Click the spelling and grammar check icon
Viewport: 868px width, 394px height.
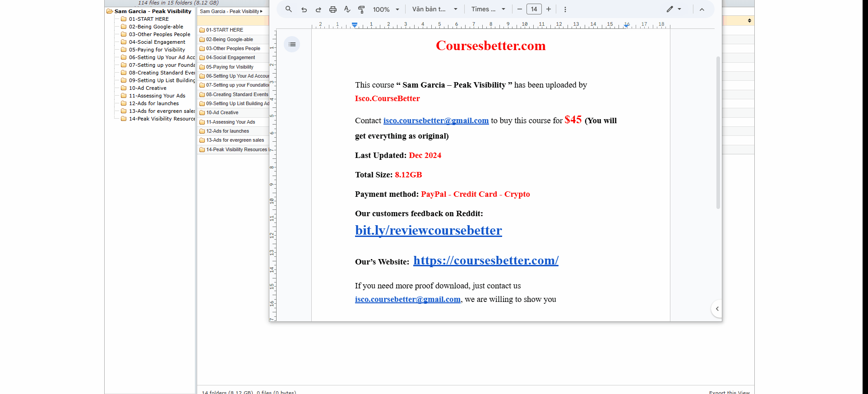(x=347, y=9)
